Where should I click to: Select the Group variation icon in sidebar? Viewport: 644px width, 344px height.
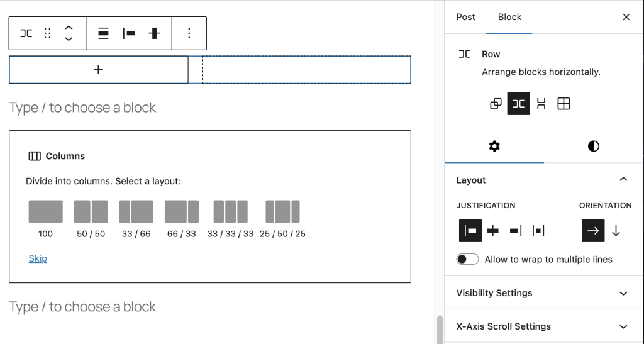(496, 104)
